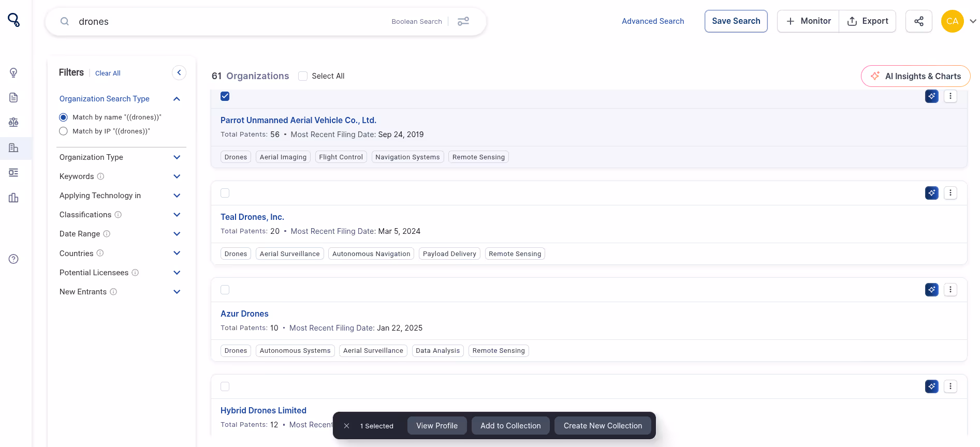Check the Azur Drones checkbox
Screen dimensions: 980x447
tap(225, 290)
